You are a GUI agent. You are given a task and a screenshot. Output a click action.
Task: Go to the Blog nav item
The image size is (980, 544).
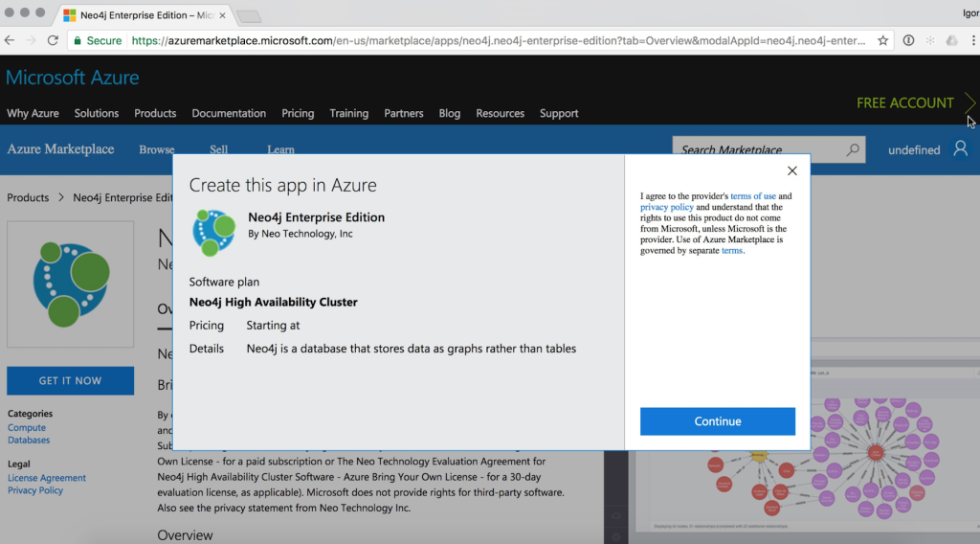[x=450, y=113]
